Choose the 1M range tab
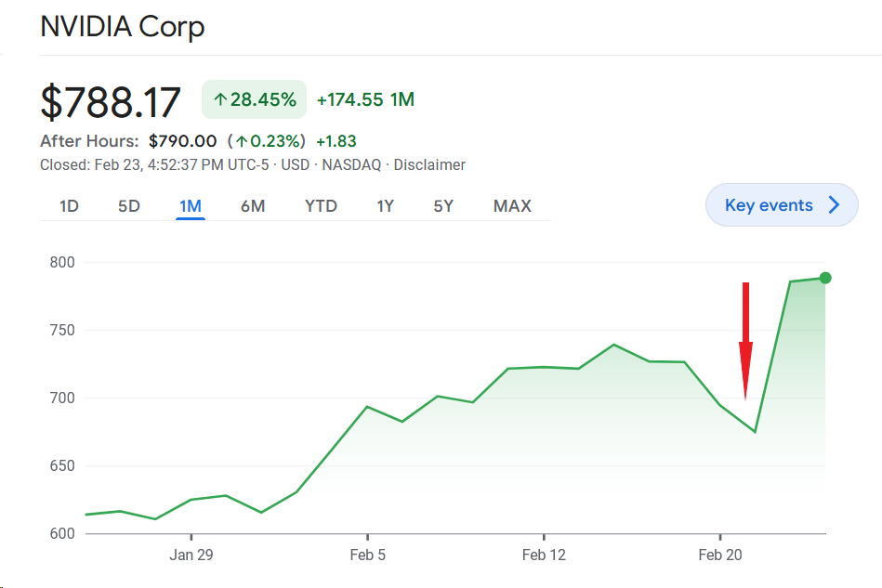 [x=191, y=206]
